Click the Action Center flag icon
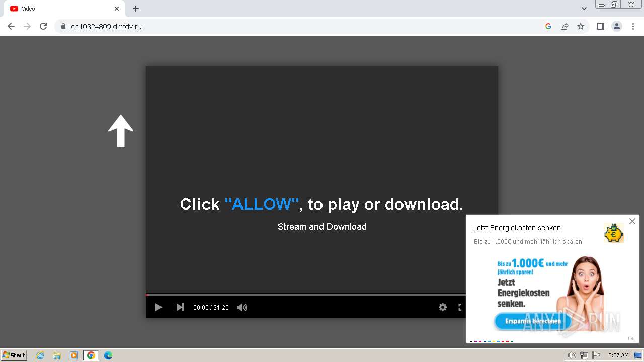 click(x=596, y=355)
